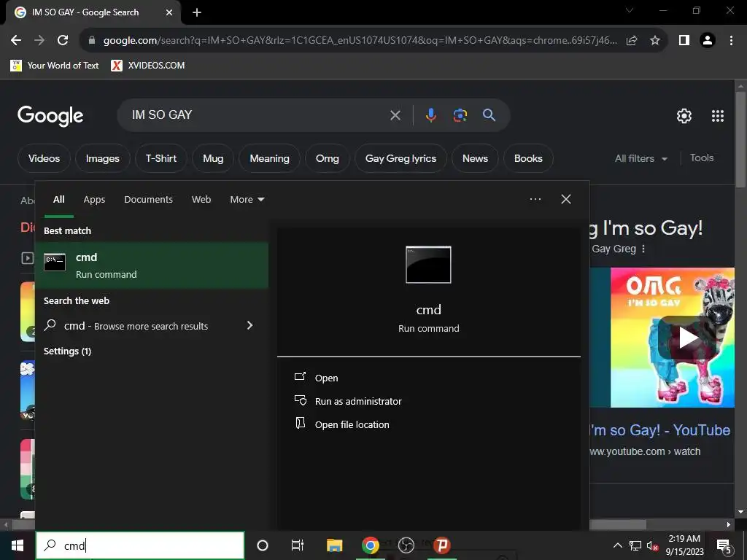Click the network icon in system tray
747x560 pixels.
[635, 545]
